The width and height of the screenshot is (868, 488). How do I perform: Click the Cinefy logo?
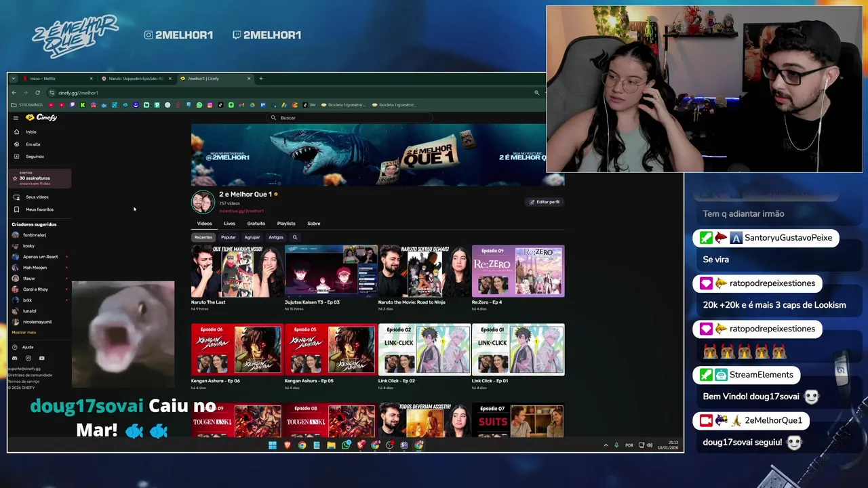[x=41, y=118]
